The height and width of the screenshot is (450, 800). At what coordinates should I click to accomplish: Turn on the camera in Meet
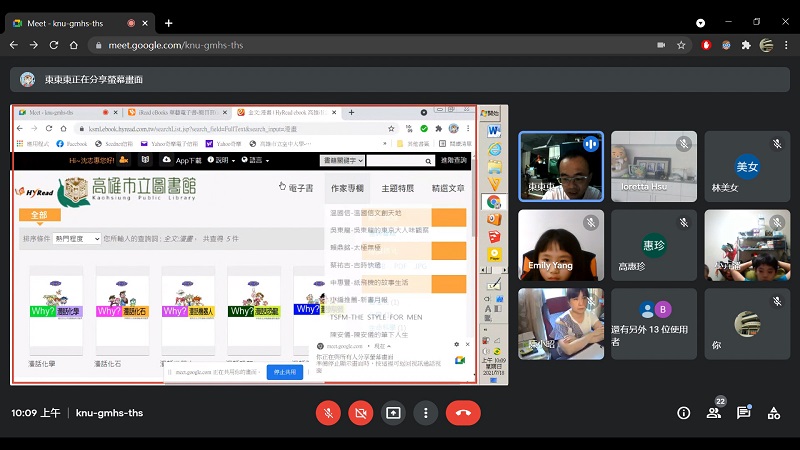coord(361,412)
